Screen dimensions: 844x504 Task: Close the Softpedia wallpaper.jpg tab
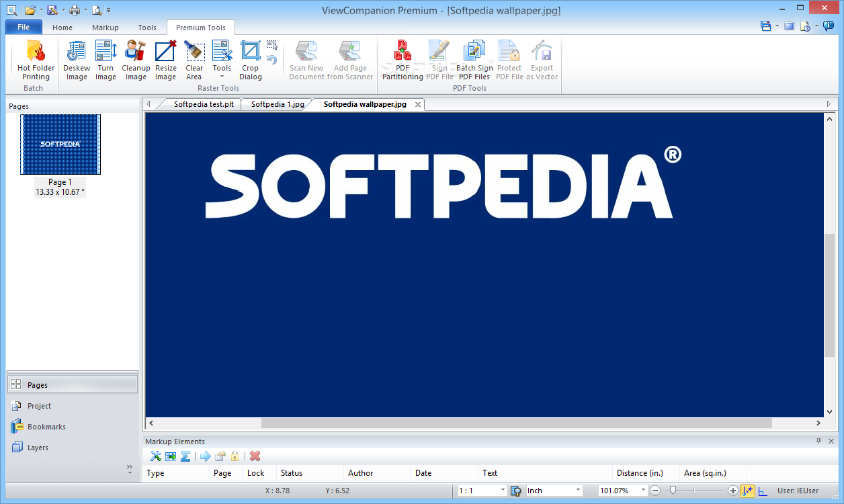418,104
